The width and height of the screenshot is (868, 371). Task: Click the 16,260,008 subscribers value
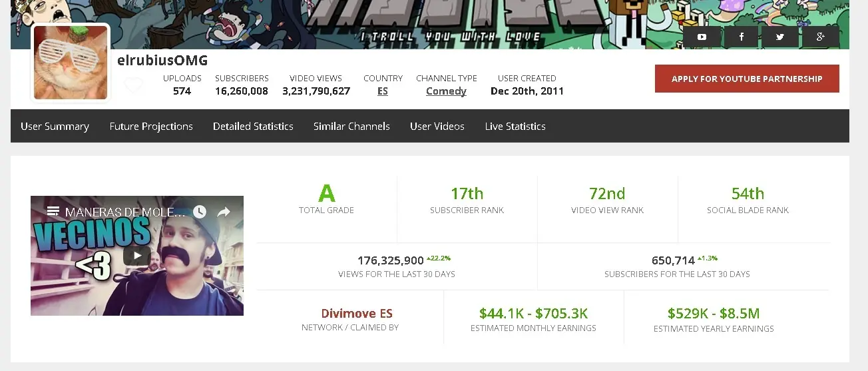point(242,91)
